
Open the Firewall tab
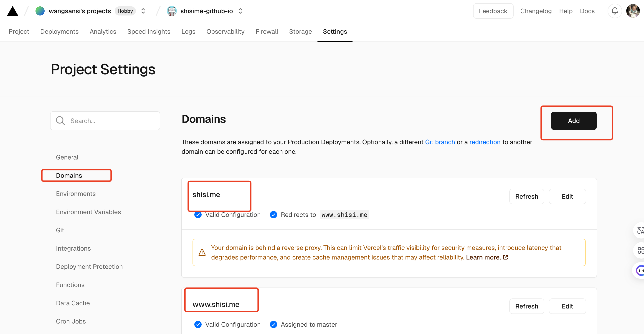[x=267, y=31]
